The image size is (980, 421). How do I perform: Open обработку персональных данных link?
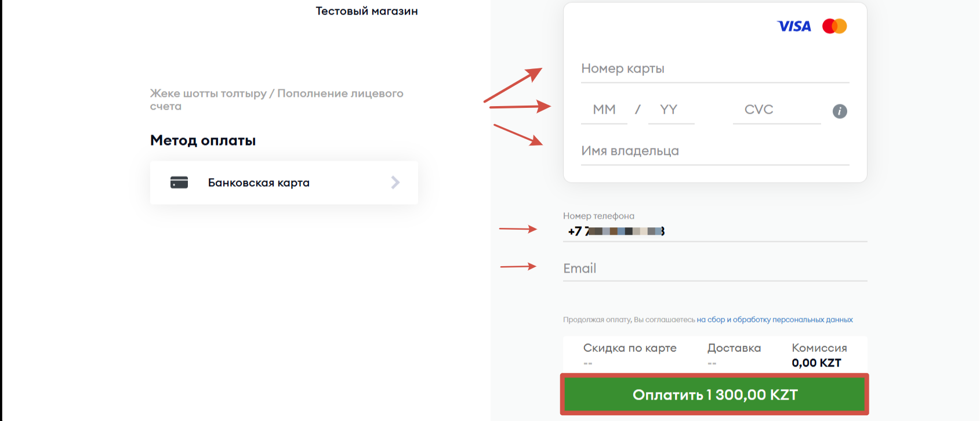point(793,320)
